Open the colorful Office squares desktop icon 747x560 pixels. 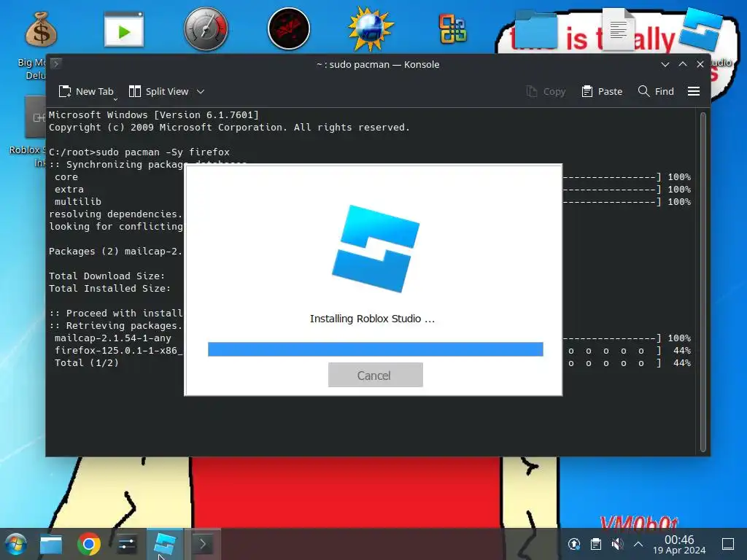tap(452, 29)
